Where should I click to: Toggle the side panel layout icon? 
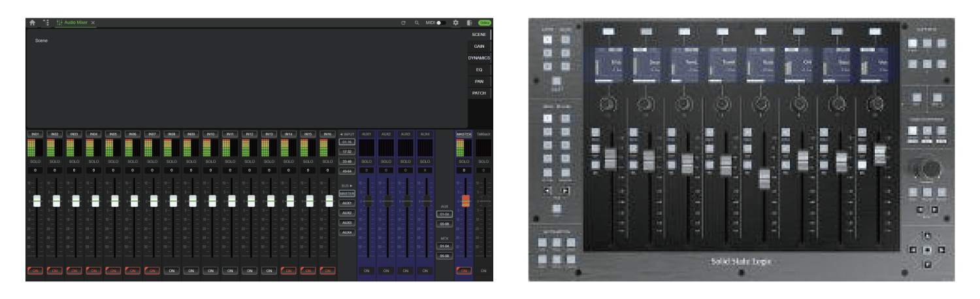[469, 23]
